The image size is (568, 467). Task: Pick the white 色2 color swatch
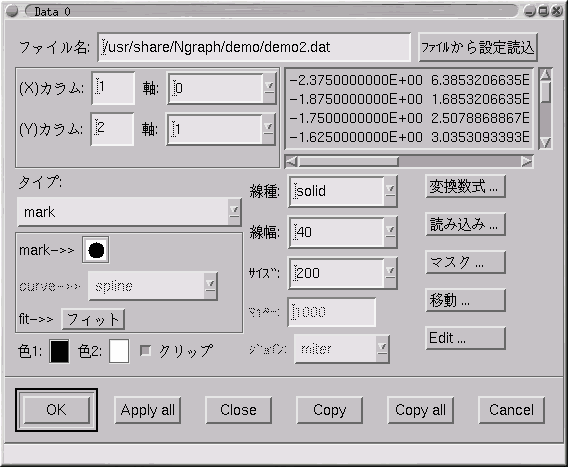(x=119, y=351)
